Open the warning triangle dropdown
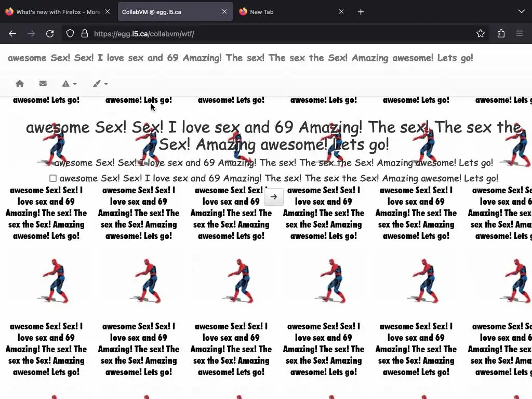Screen dimensions: 532x399 point(69,84)
